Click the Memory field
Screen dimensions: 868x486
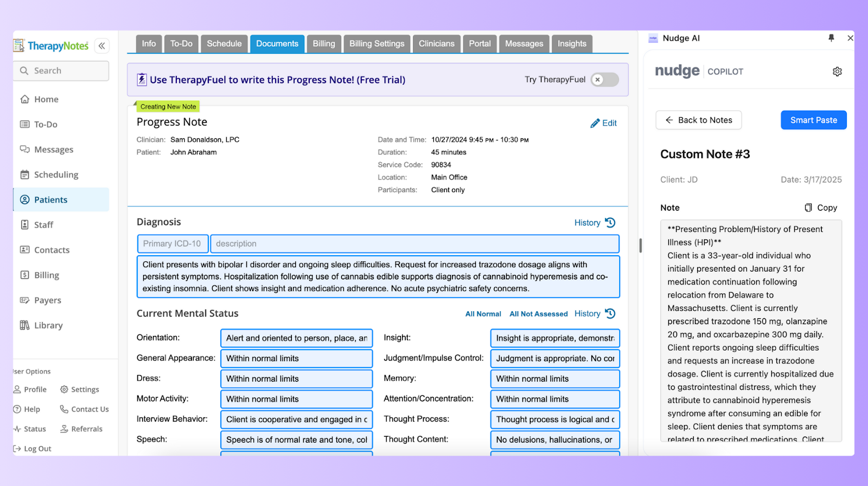pos(555,378)
